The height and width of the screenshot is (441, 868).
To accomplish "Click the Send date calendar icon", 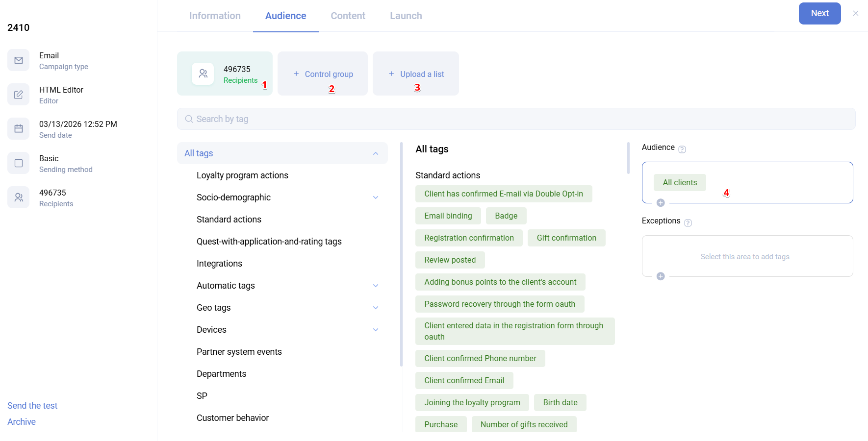I will (x=19, y=129).
